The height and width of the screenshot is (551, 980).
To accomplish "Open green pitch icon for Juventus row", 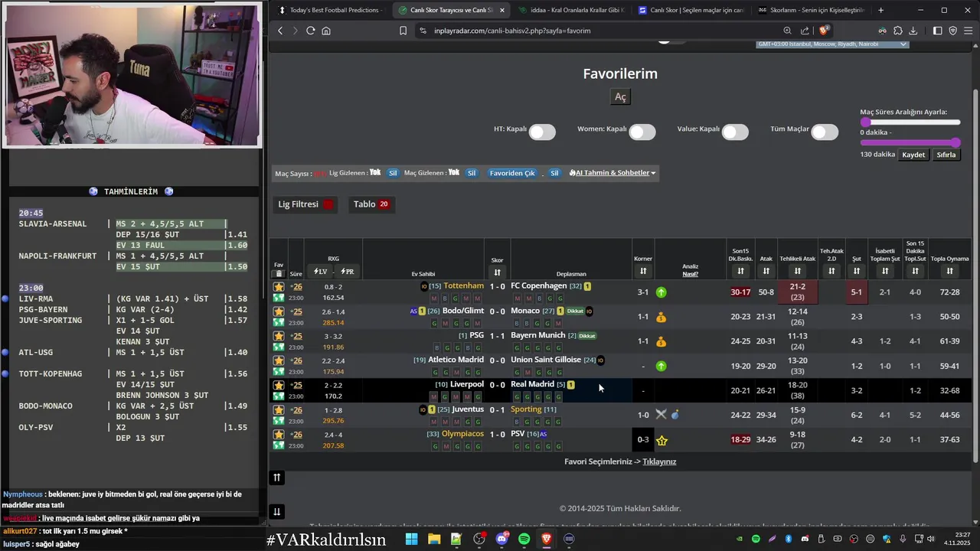I will click(279, 421).
